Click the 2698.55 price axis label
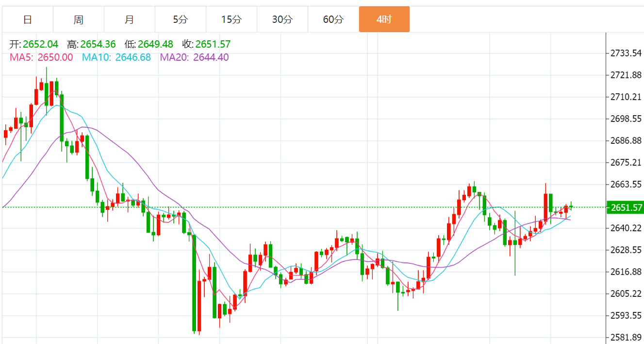Image resolution: width=644 pixels, height=344 pixels. tap(627, 119)
